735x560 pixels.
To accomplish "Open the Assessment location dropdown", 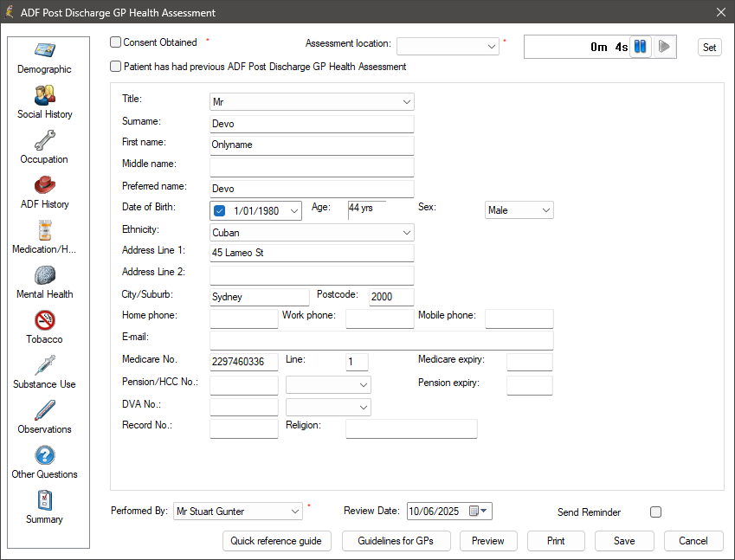I will coord(448,47).
